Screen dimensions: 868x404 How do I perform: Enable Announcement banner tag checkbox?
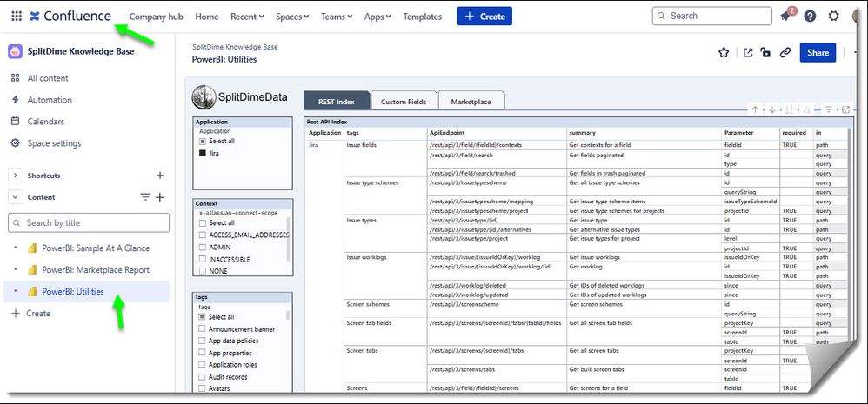pos(203,329)
